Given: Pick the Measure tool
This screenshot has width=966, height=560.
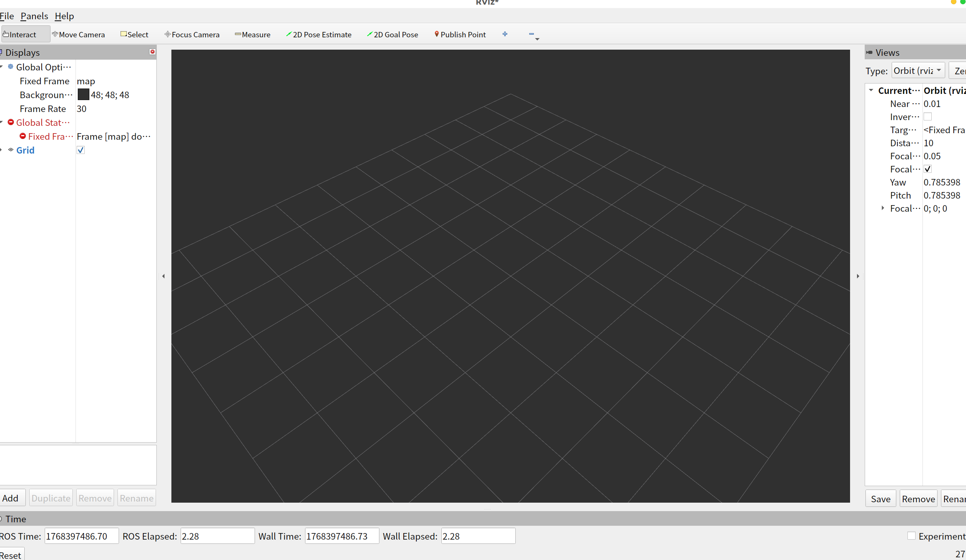Looking at the screenshot, I should click(253, 35).
